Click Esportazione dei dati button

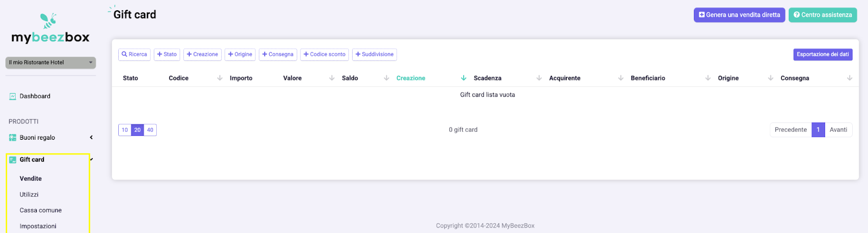coord(823,54)
